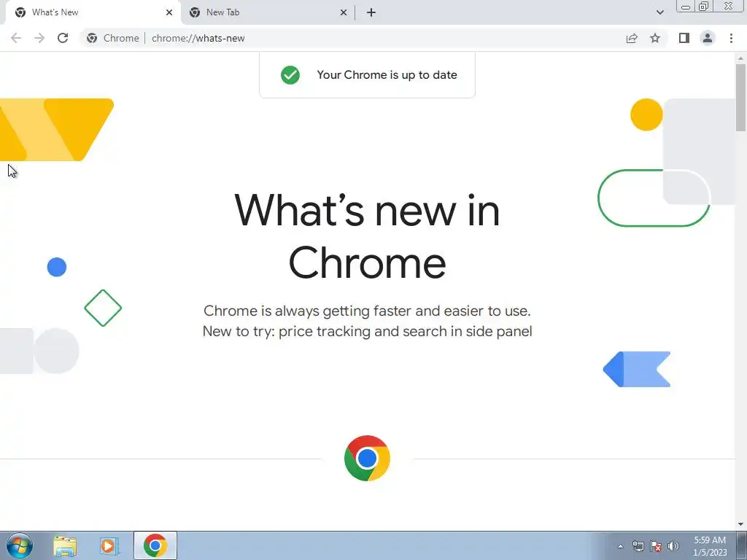747x560 pixels.
Task: Expand the tab search chevron
Action: [x=659, y=12]
